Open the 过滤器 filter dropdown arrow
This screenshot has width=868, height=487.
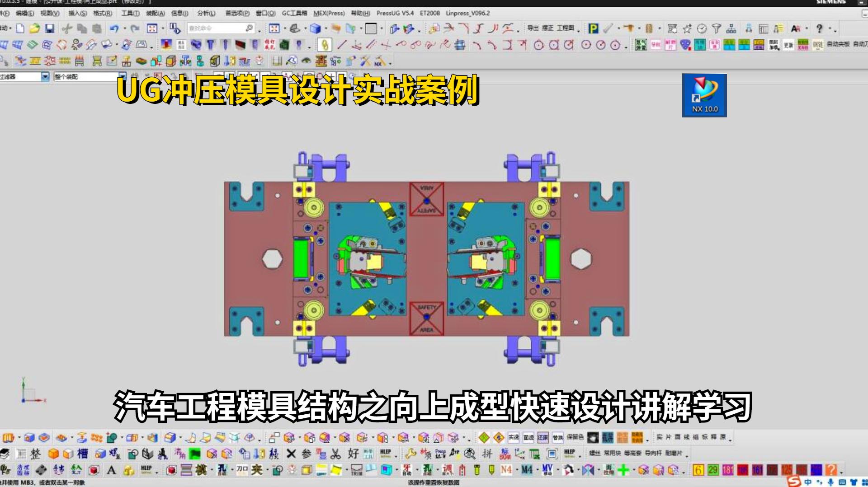(x=45, y=77)
